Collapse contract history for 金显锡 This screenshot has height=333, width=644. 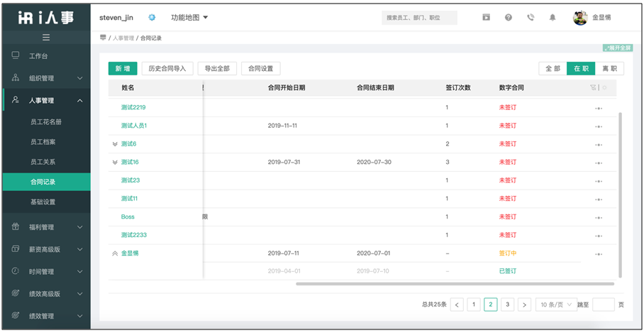click(x=115, y=253)
